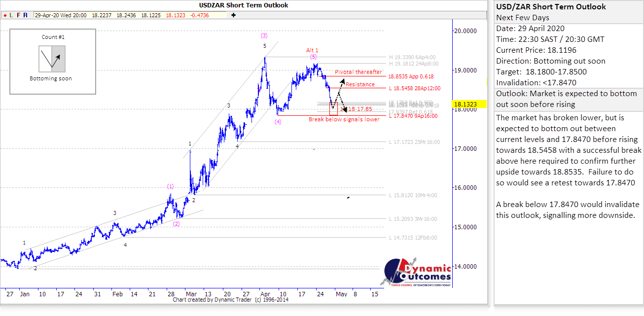
Task: Click the high value 18.2436 in data bar
Action: (x=126, y=15)
